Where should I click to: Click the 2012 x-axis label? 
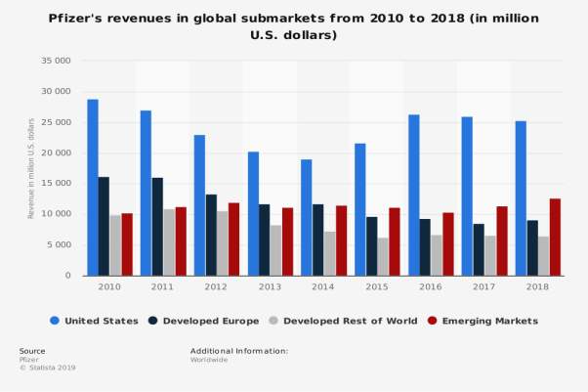pos(216,286)
